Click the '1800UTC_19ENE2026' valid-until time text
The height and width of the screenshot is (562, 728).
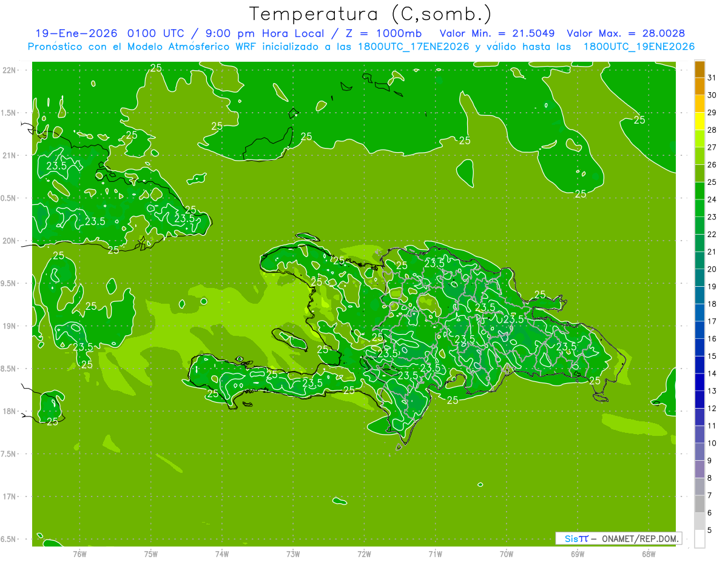[639, 47]
